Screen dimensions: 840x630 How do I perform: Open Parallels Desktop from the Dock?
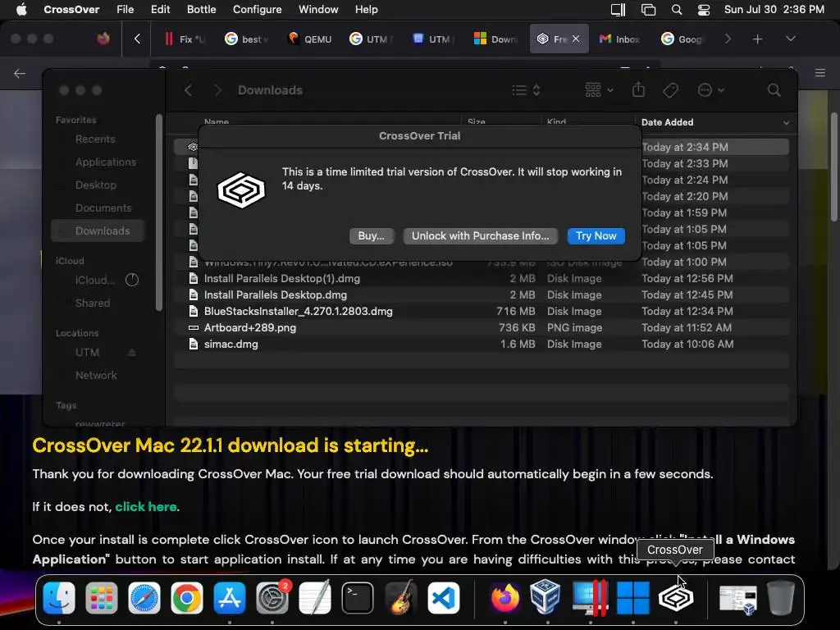pos(590,597)
